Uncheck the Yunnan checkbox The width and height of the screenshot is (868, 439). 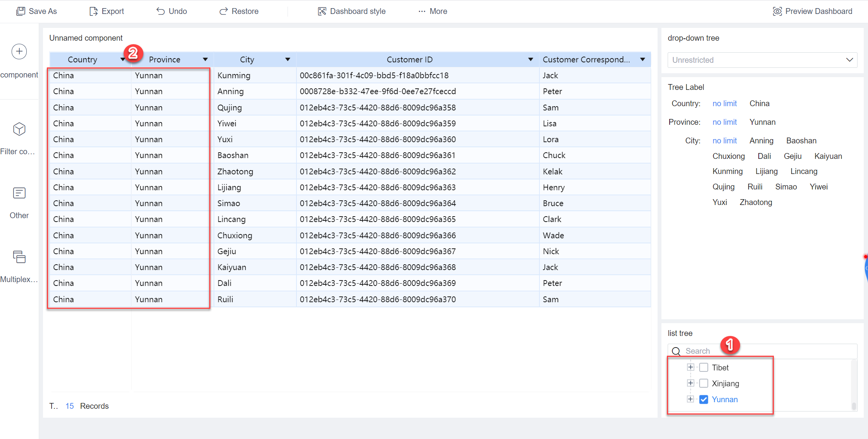click(704, 399)
